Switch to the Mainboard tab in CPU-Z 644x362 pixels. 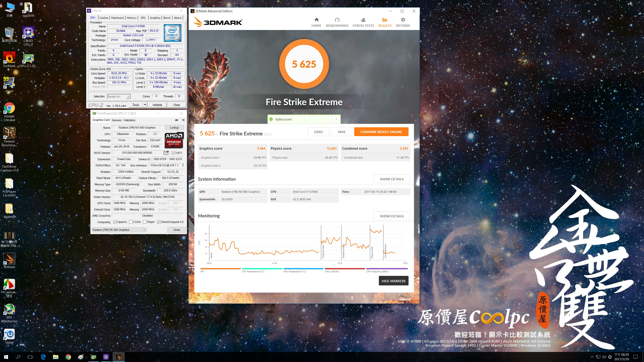pyautogui.click(x=118, y=18)
